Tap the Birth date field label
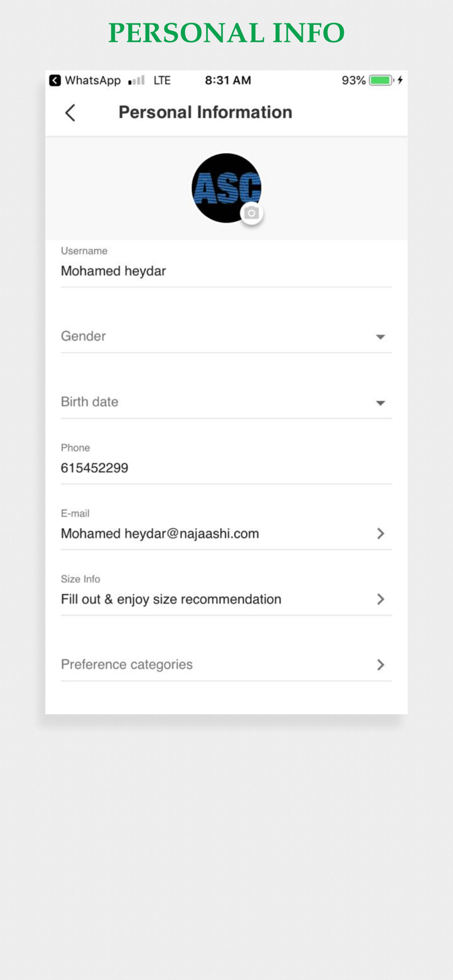 (90, 402)
